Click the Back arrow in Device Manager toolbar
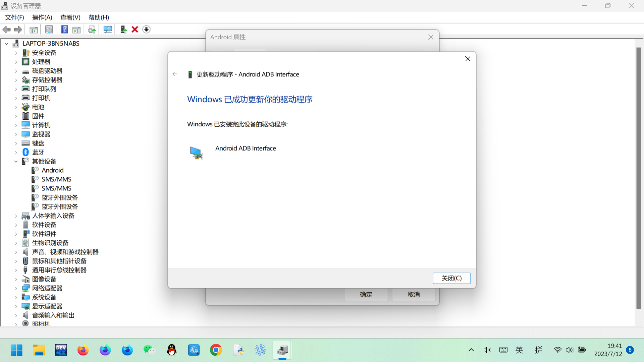This screenshot has height=362, width=644. pos(7,29)
